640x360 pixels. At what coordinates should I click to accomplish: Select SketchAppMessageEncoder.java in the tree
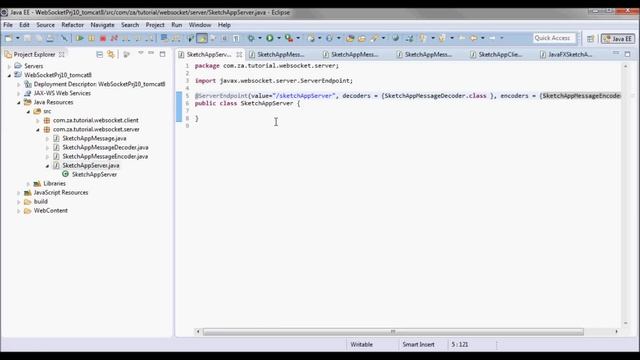(x=105, y=156)
